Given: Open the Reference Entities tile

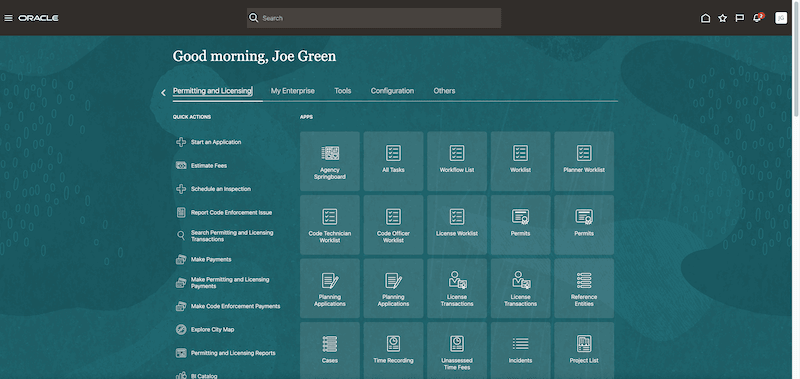Looking at the screenshot, I should (584, 288).
